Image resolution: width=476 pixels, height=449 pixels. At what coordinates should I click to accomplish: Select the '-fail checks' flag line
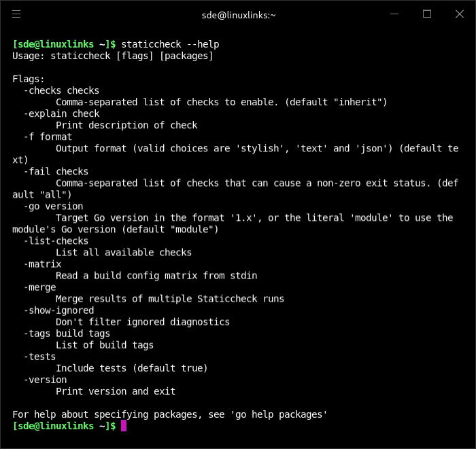(x=56, y=172)
